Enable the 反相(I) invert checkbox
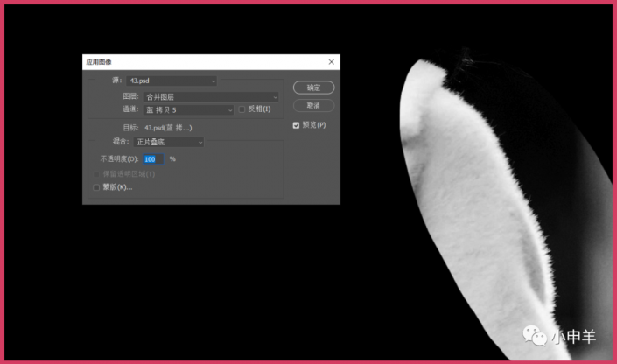This screenshot has width=617, height=364. pos(242,109)
